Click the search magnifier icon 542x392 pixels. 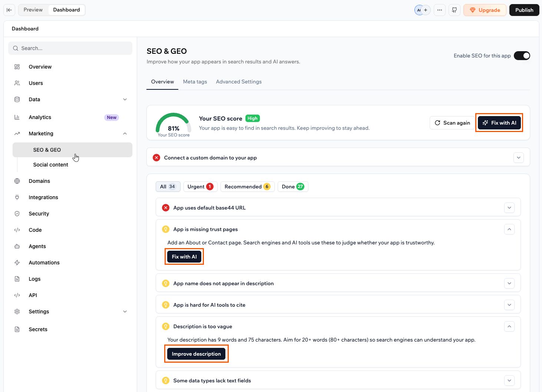tap(16, 48)
